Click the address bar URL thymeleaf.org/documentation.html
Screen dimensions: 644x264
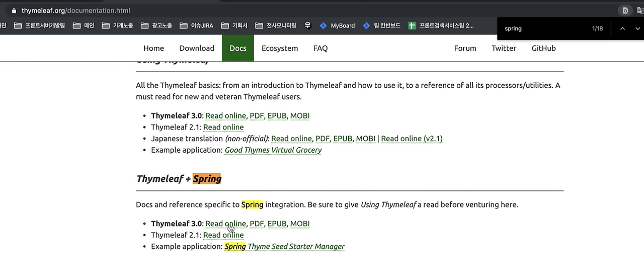pos(75,11)
